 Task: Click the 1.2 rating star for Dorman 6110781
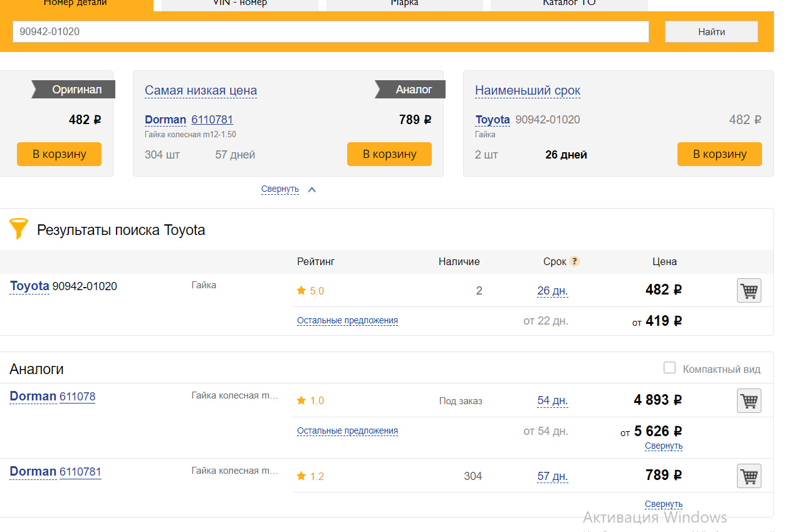[x=301, y=476]
